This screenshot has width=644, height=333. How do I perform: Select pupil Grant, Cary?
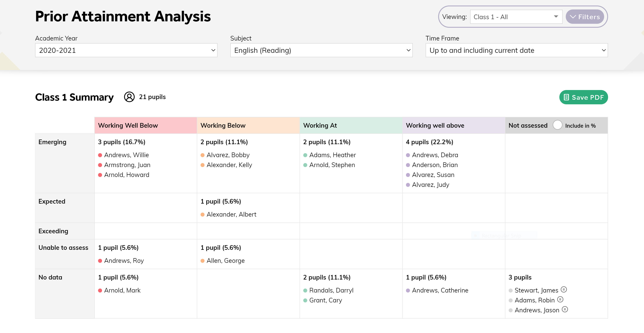coord(326,300)
